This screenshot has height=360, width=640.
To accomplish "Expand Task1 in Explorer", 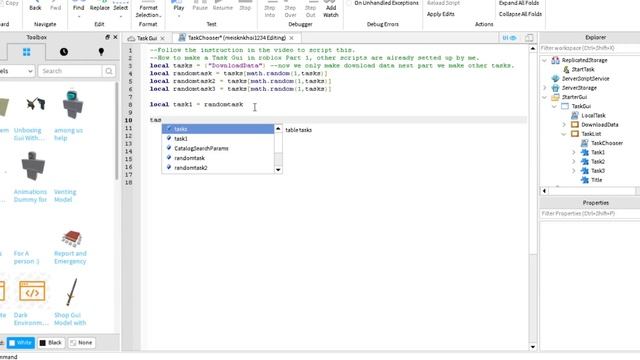I will [574, 152].
